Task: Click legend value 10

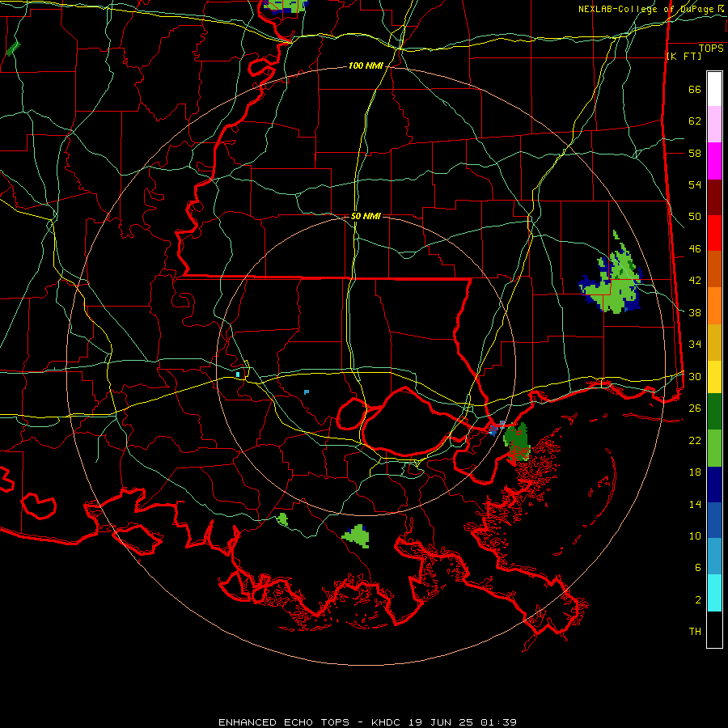Action: point(695,535)
